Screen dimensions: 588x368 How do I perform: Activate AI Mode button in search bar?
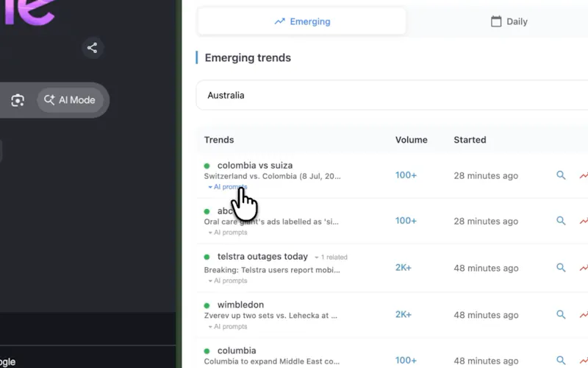pos(70,100)
